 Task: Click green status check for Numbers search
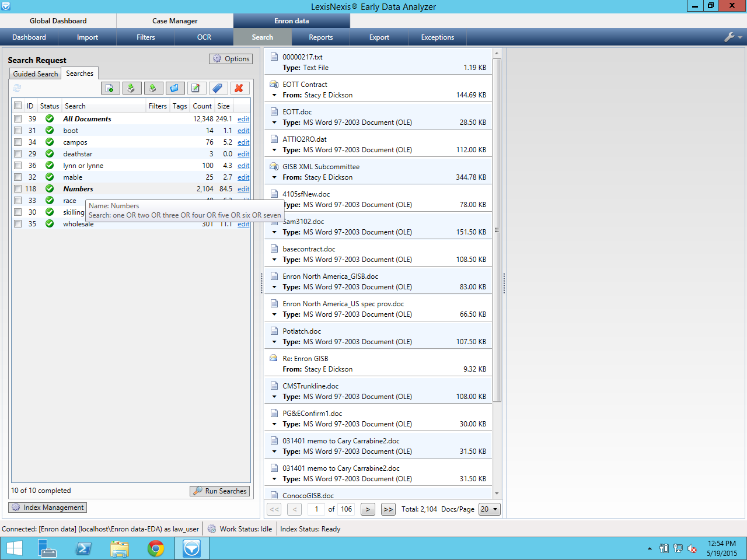click(50, 188)
